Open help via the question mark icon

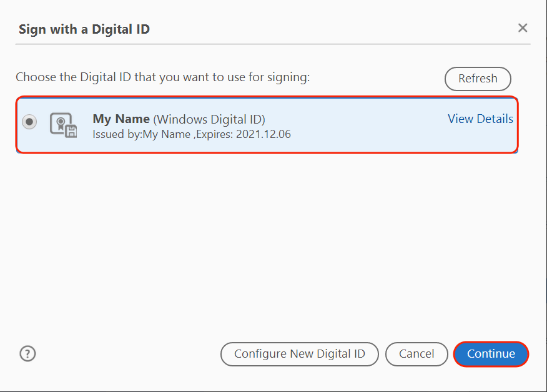27,354
